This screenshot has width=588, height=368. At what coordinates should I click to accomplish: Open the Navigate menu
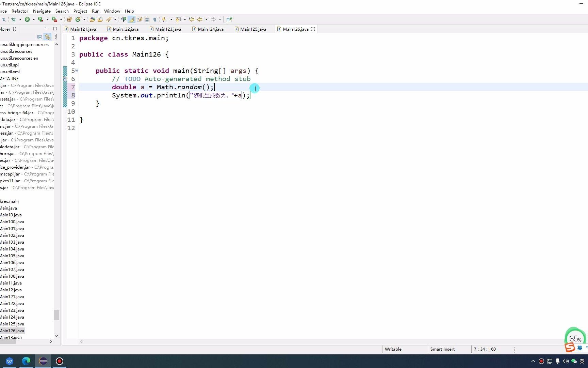(42, 11)
